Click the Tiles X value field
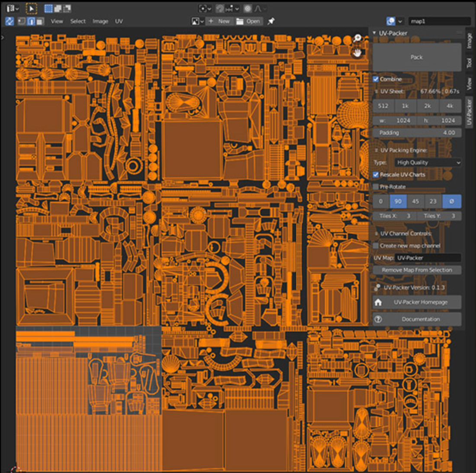Viewport: 476px width, 473px height. (x=395, y=216)
